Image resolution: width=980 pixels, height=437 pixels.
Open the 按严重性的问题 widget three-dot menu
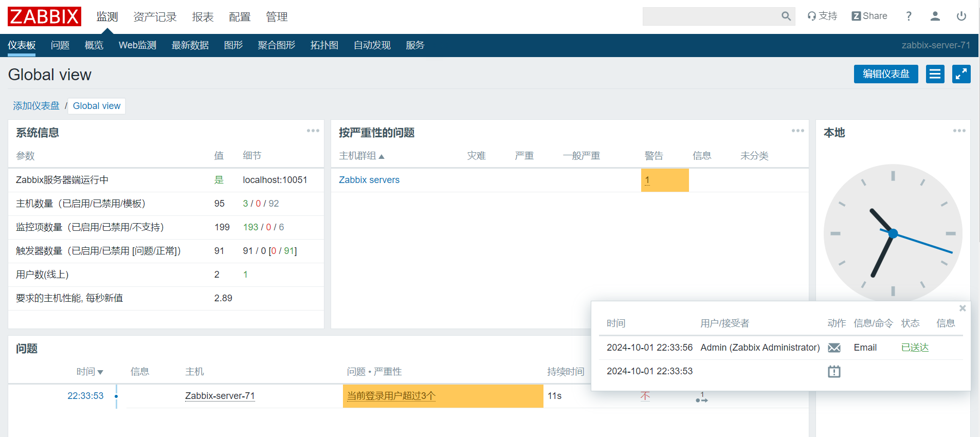tap(798, 131)
